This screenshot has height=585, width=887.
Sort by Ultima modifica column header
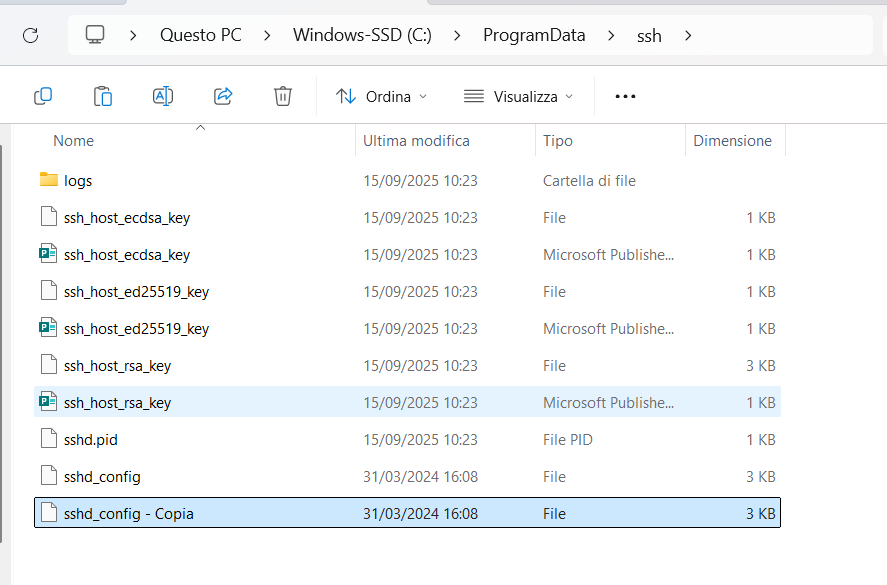[416, 141]
